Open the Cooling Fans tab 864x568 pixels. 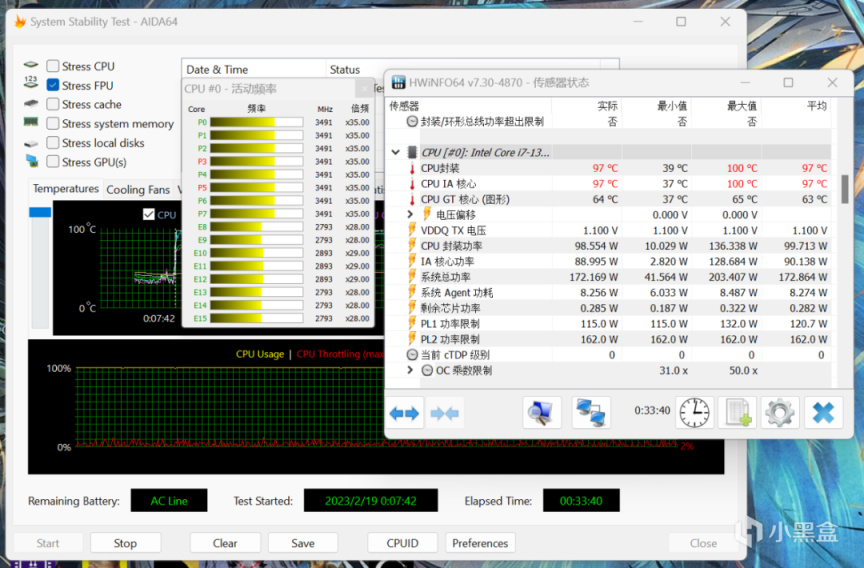coord(138,190)
